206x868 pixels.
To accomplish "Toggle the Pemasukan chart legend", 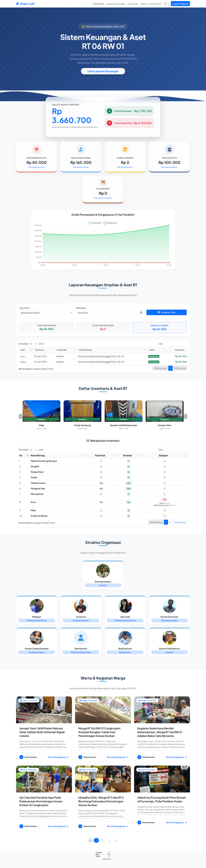I will point(95,223).
